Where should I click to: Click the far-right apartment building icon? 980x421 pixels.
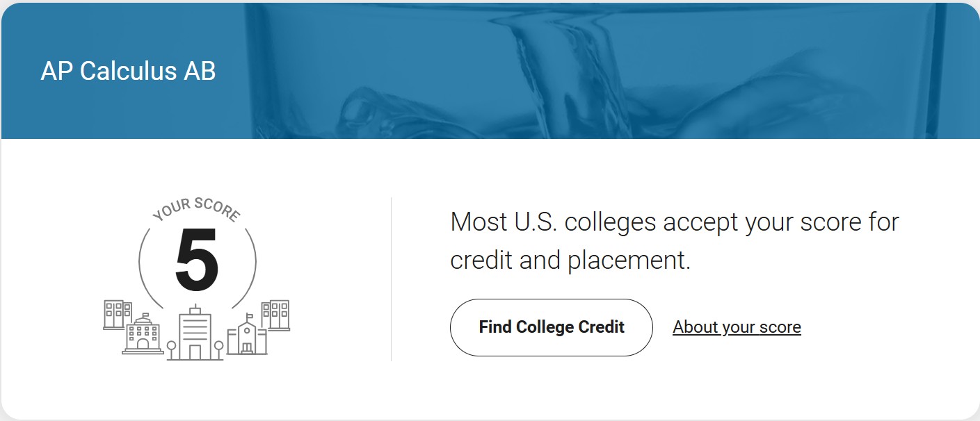pyautogui.click(x=277, y=315)
